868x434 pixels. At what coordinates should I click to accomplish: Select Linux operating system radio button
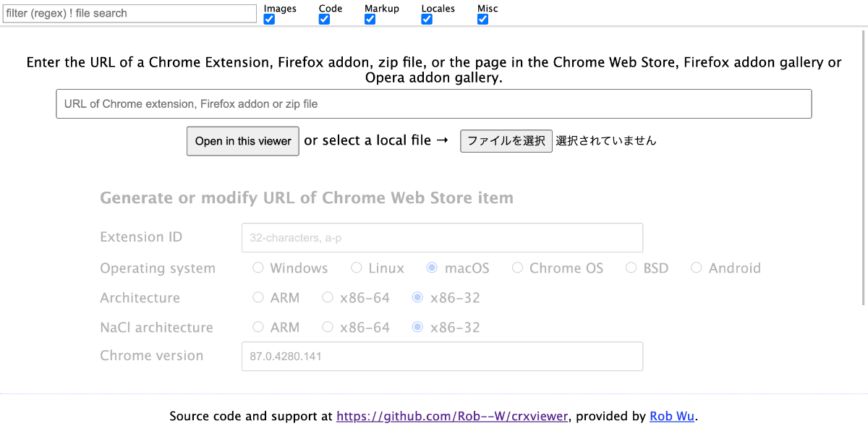[x=357, y=268]
